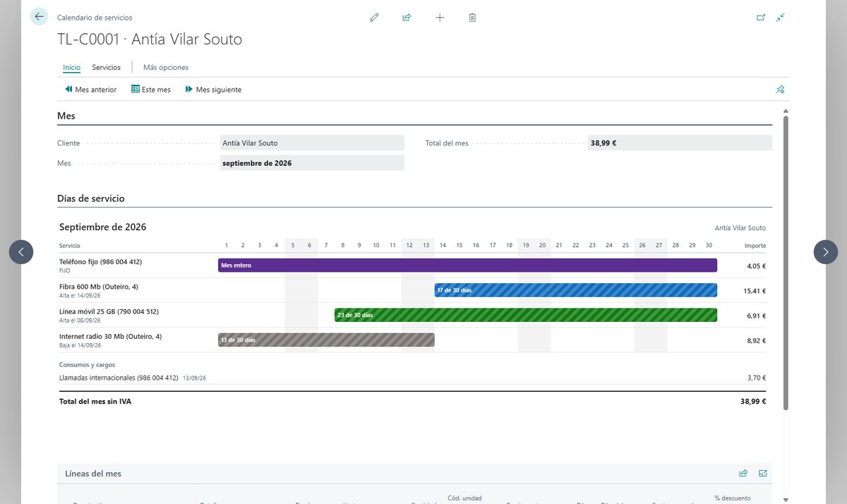Click the Llamadas internacionales (986 004 412) charge
The image size is (847, 504).
point(119,378)
